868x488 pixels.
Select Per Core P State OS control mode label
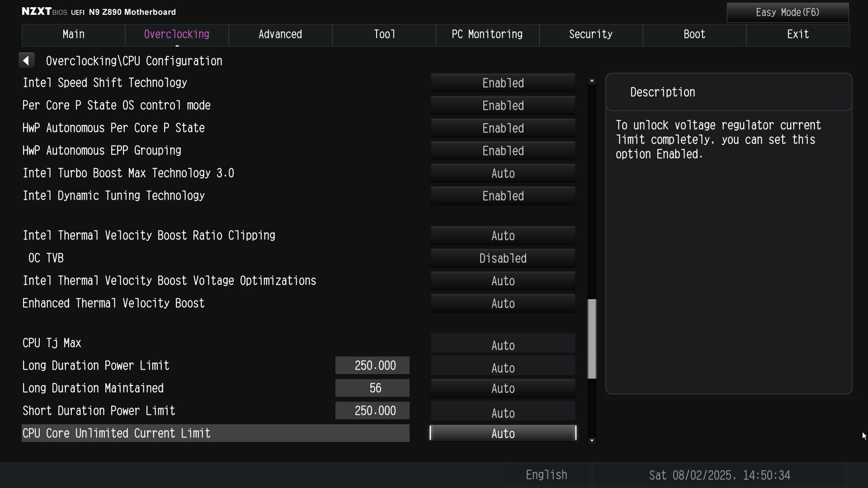click(117, 106)
